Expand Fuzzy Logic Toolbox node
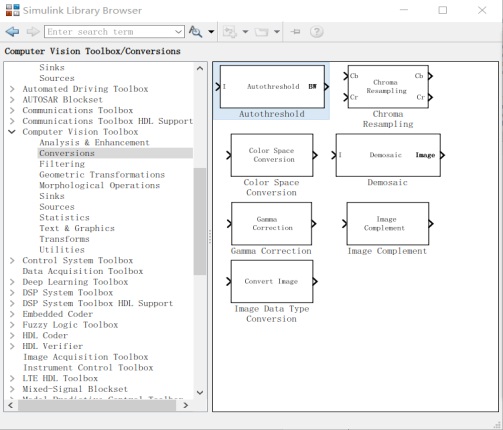This screenshot has width=503, height=430. tap(12, 325)
